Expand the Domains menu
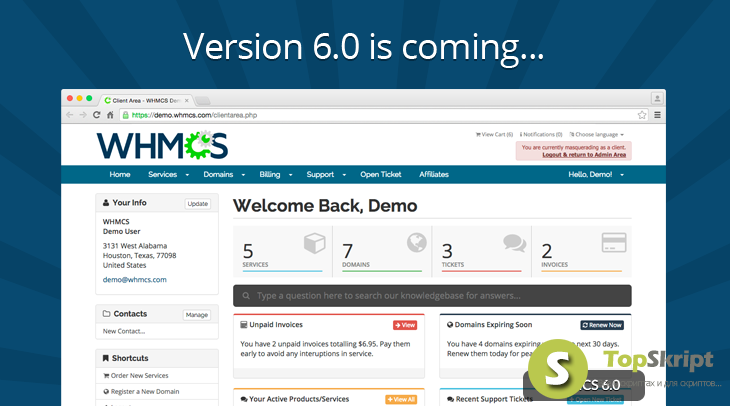Screen dimensions: 730x406 point(224,175)
